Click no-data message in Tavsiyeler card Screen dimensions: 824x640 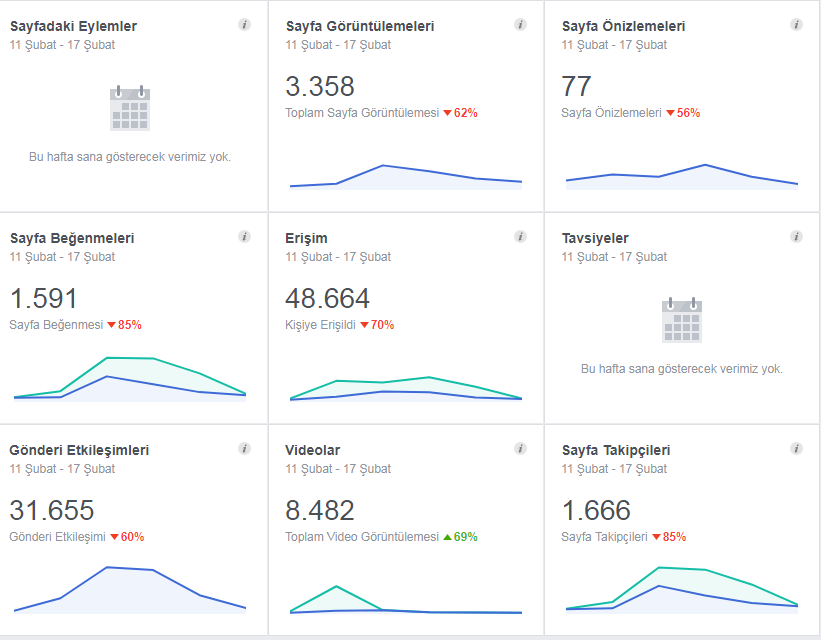pyautogui.click(x=682, y=369)
